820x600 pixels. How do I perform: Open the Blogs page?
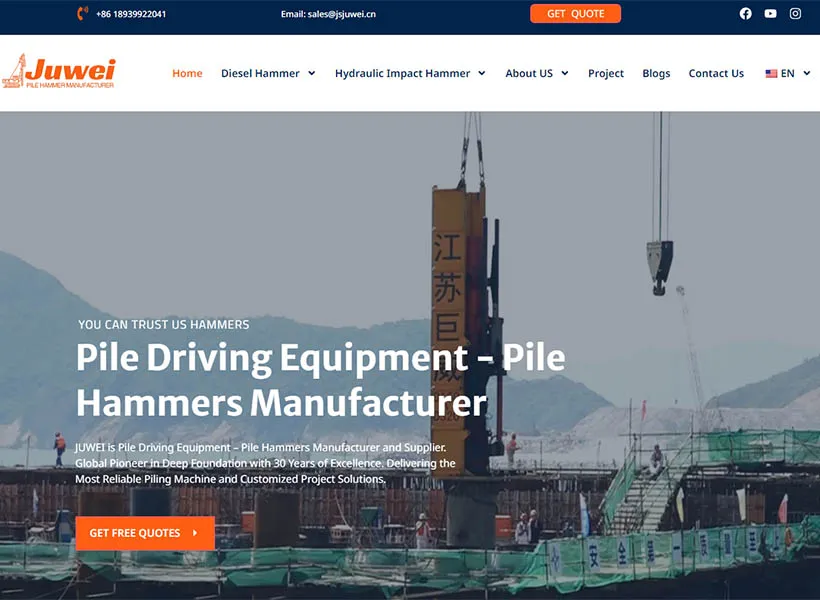656,73
